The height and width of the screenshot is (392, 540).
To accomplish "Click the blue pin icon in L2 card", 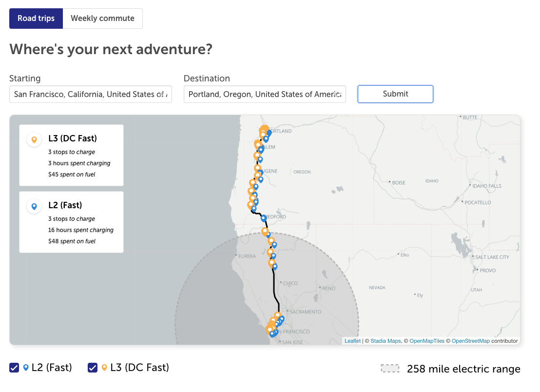I will click(x=34, y=207).
